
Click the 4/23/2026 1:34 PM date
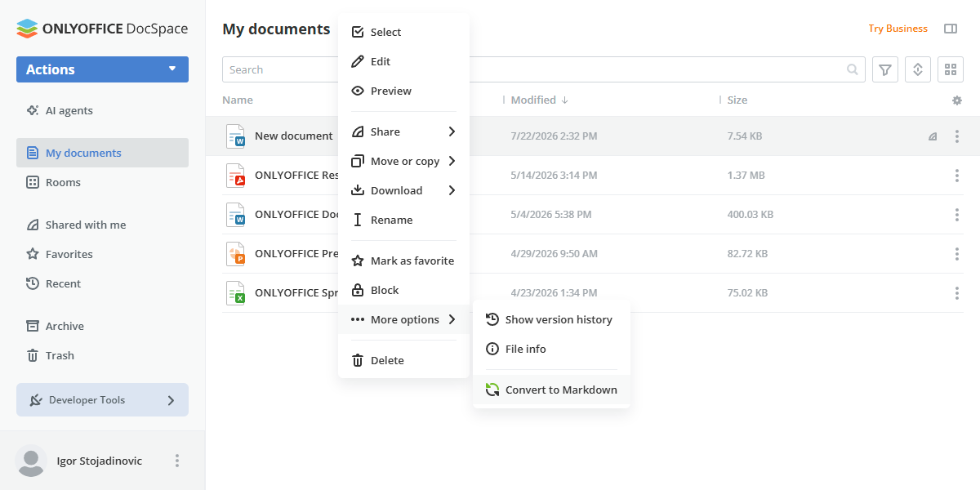tap(554, 293)
